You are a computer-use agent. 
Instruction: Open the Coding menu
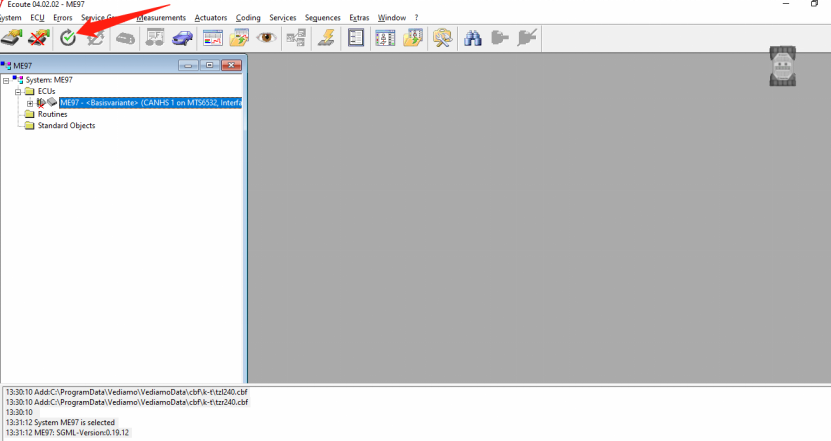coord(248,18)
